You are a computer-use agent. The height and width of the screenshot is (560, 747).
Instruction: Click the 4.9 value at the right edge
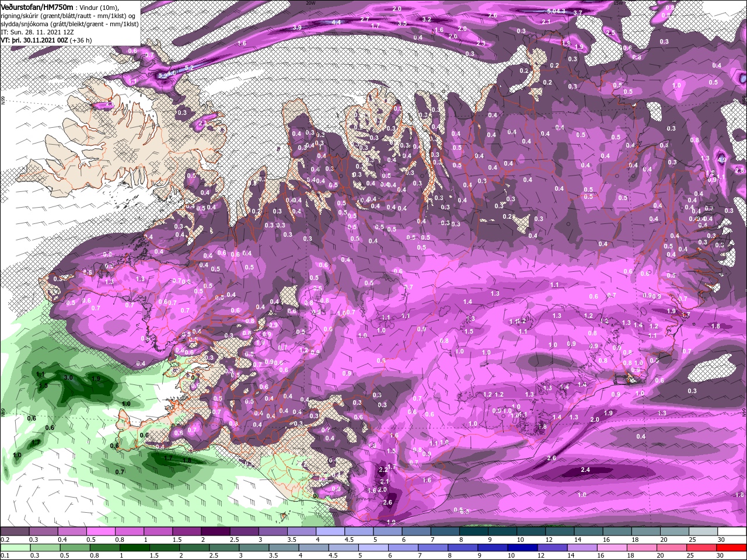(722, 160)
